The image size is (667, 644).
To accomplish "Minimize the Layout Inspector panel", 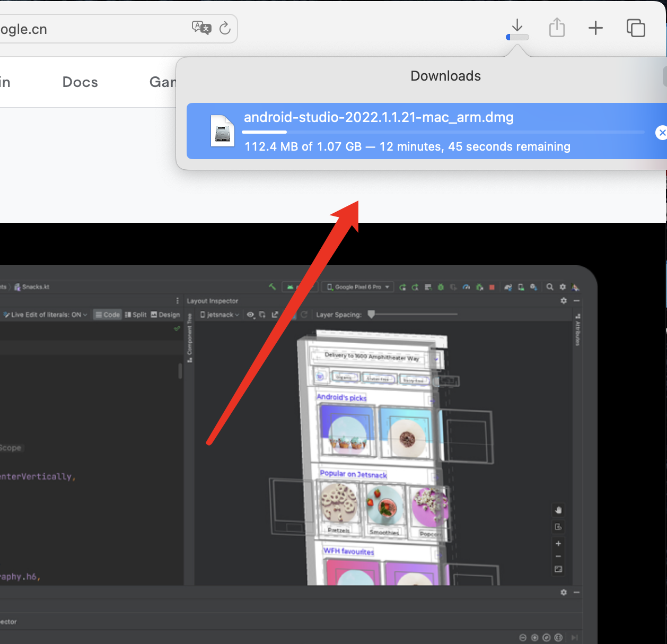I will point(576,301).
